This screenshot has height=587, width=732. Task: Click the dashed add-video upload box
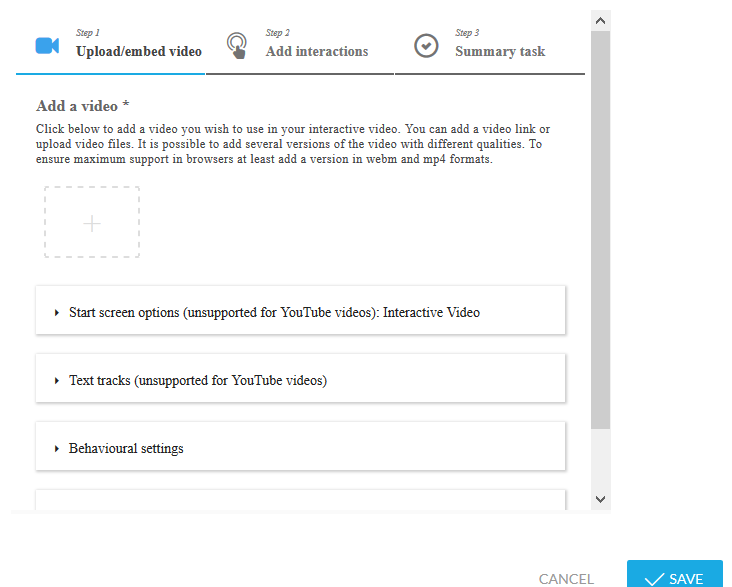(x=92, y=222)
